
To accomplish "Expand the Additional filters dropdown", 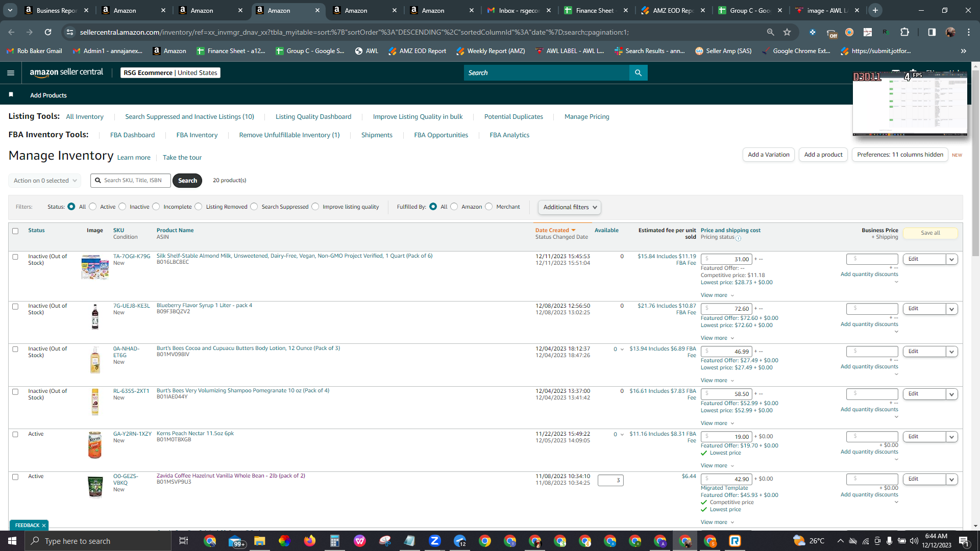I will point(570,207).
